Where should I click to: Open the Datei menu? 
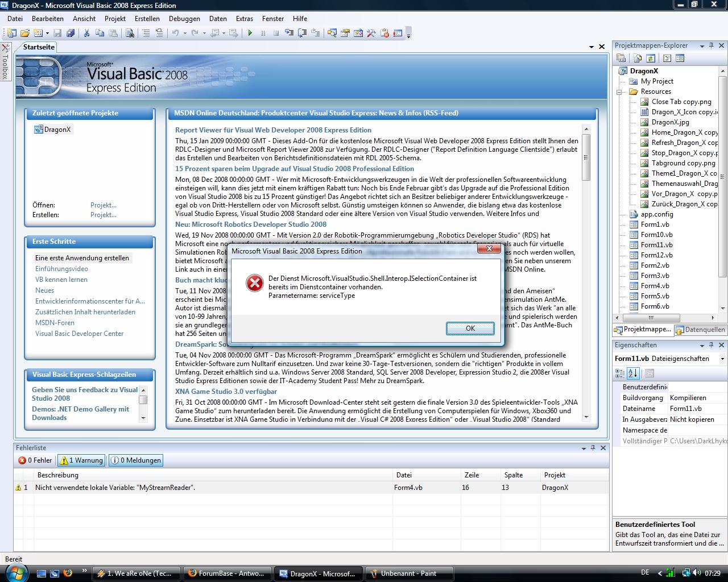point(15,19)
